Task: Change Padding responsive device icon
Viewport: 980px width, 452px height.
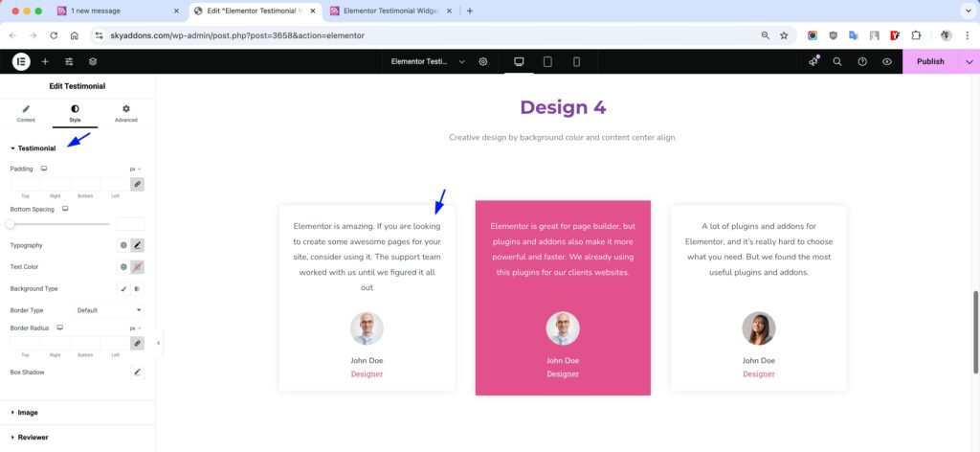Action: coord(44,169)
